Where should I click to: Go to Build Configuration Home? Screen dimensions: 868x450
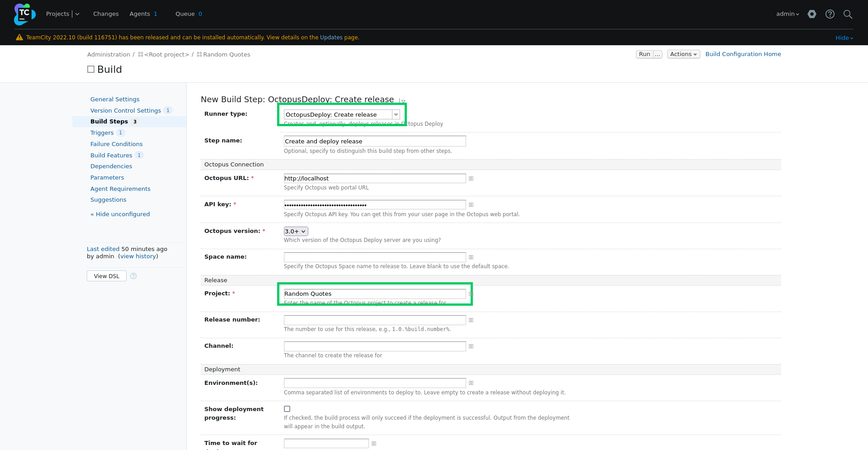click(743, 54)
